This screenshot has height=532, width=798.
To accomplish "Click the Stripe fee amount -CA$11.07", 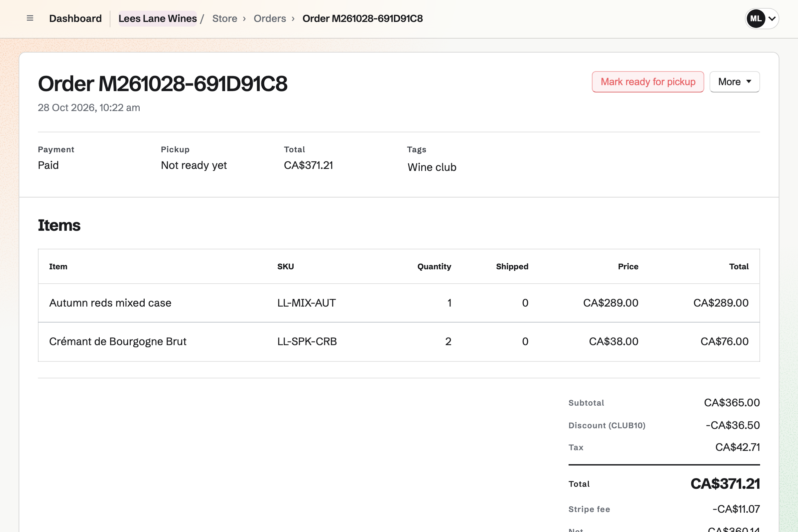I will click(x=736, y=509).
